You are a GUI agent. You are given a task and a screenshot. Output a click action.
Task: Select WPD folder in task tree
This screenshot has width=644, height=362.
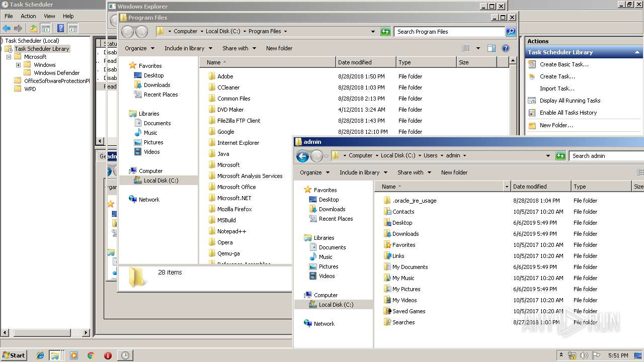click(x=30, y=89)
